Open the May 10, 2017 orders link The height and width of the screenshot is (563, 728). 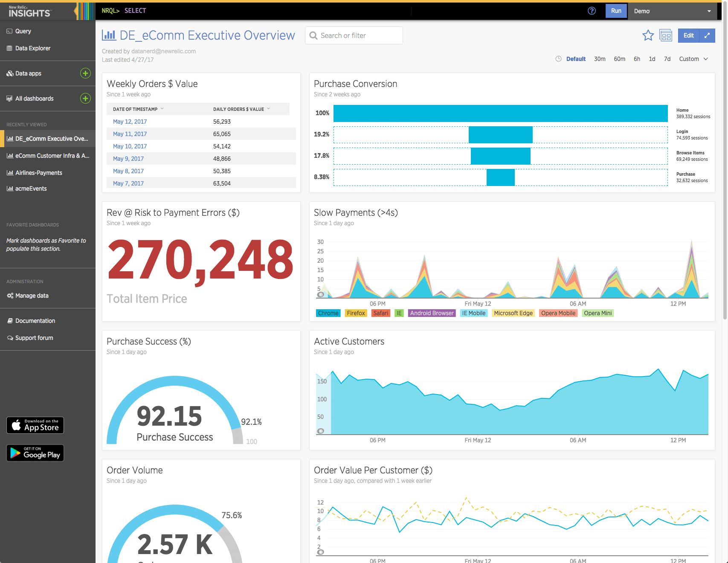pos(130,146)
